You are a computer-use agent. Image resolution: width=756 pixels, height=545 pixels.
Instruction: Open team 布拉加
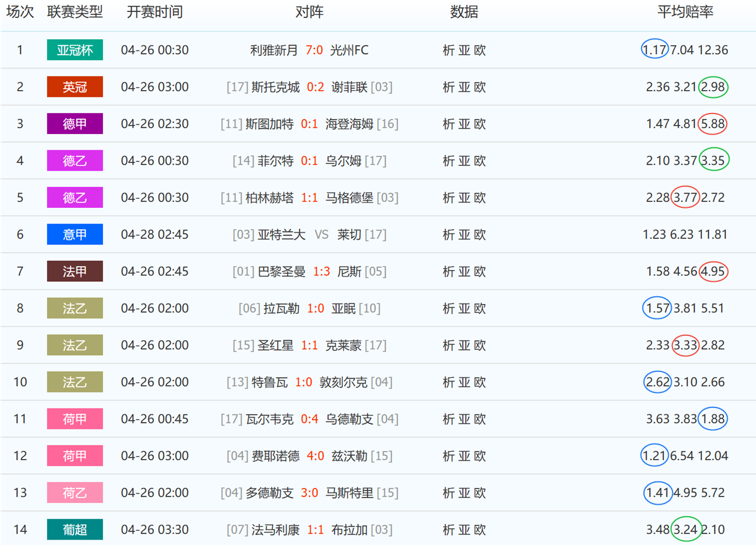[349, 529]
